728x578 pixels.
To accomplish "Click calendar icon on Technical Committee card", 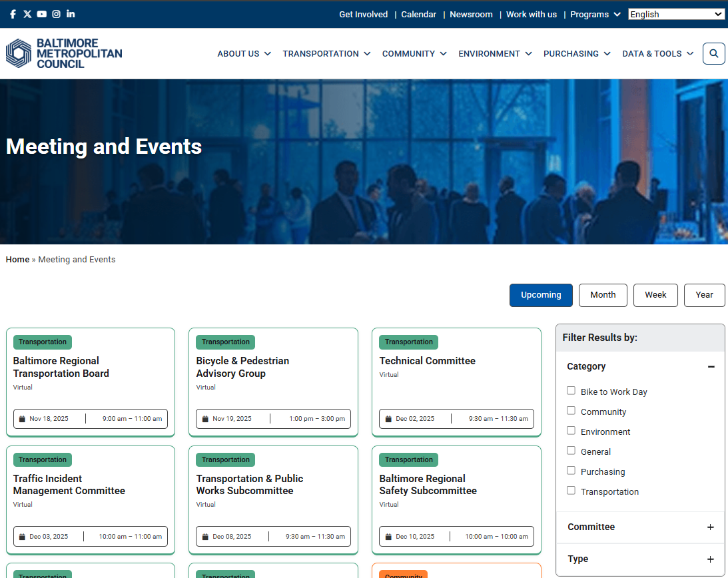I will 388,419.
